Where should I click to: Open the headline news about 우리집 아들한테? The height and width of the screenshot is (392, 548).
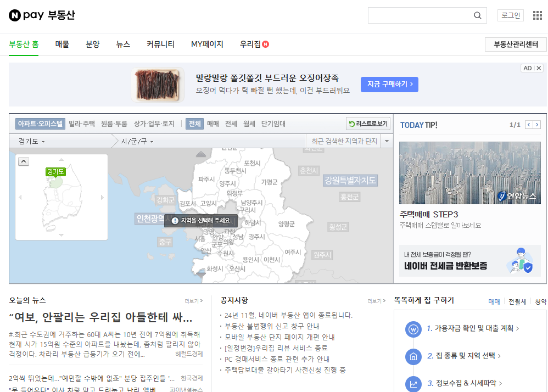[100, 317]
